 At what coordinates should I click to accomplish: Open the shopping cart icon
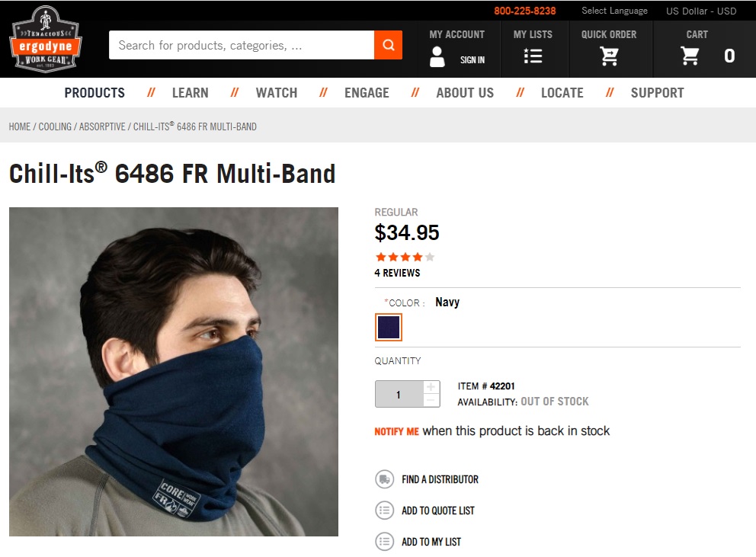(690, 56)
